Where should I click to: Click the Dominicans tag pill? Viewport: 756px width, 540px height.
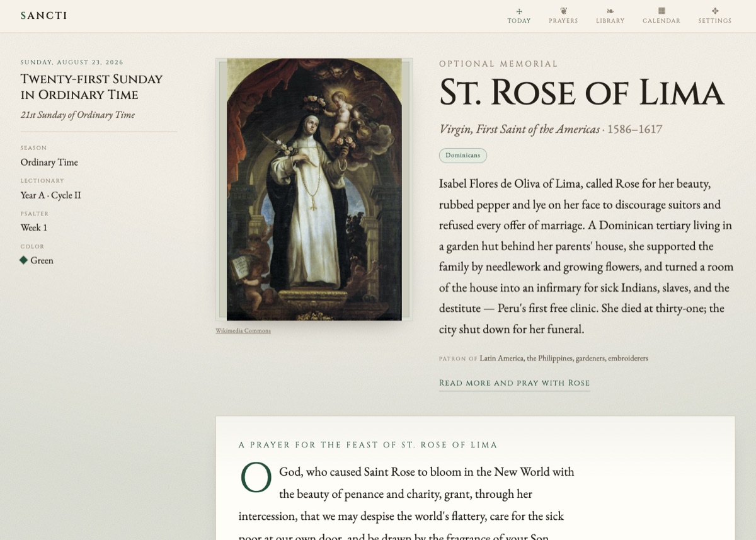[462, 156]
